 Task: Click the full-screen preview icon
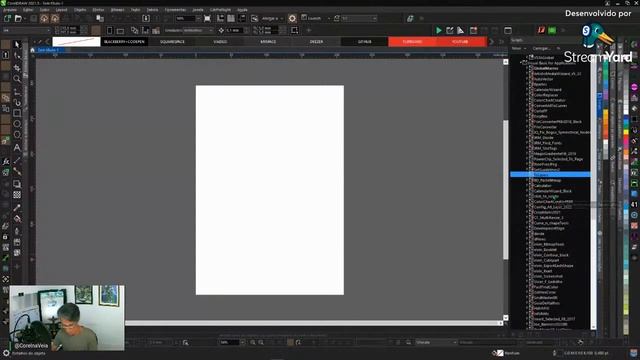click(207, 18)
